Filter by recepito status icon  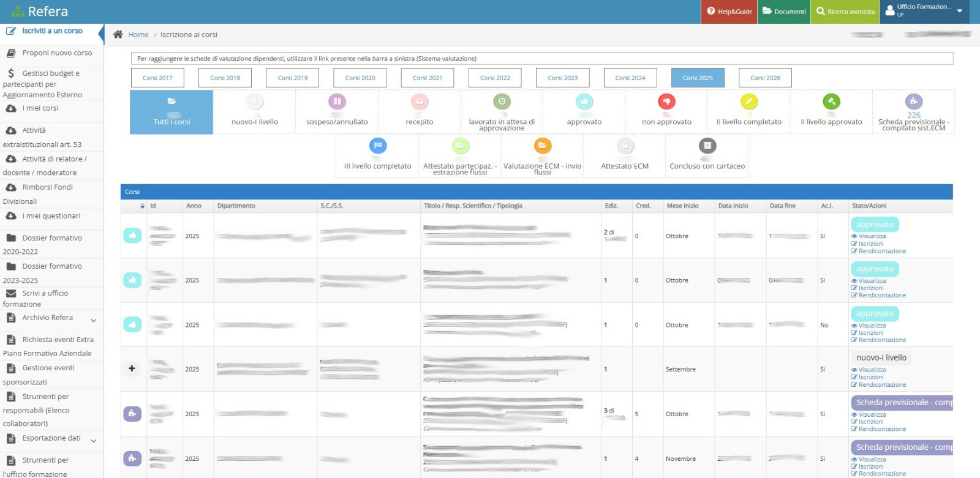point(420,102)
